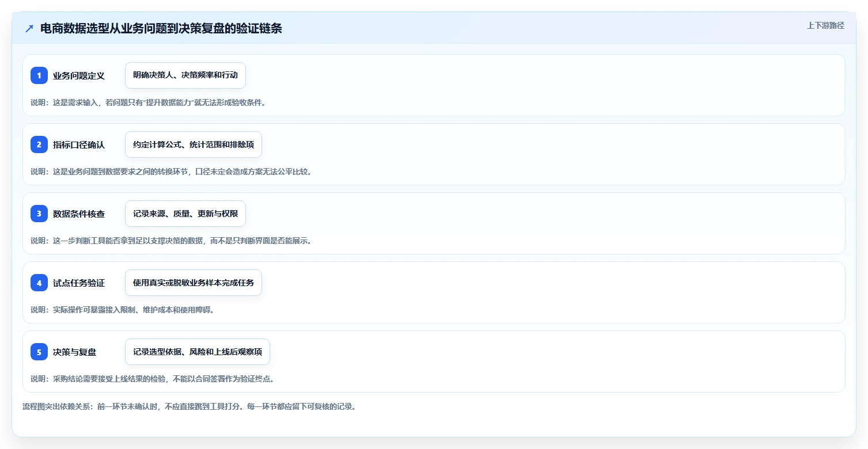Click the footer text 流程图突出依赖关系
Screen dimensions: 868x449
(189, 406)
